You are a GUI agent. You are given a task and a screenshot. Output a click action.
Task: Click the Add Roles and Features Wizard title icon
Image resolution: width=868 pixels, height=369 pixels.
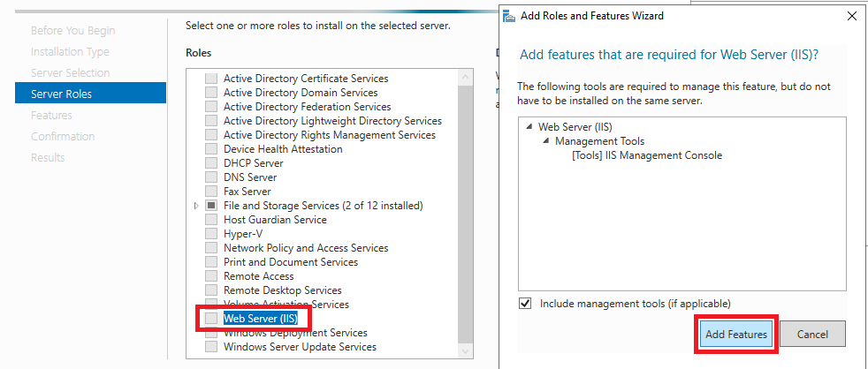tap(510, 16)
